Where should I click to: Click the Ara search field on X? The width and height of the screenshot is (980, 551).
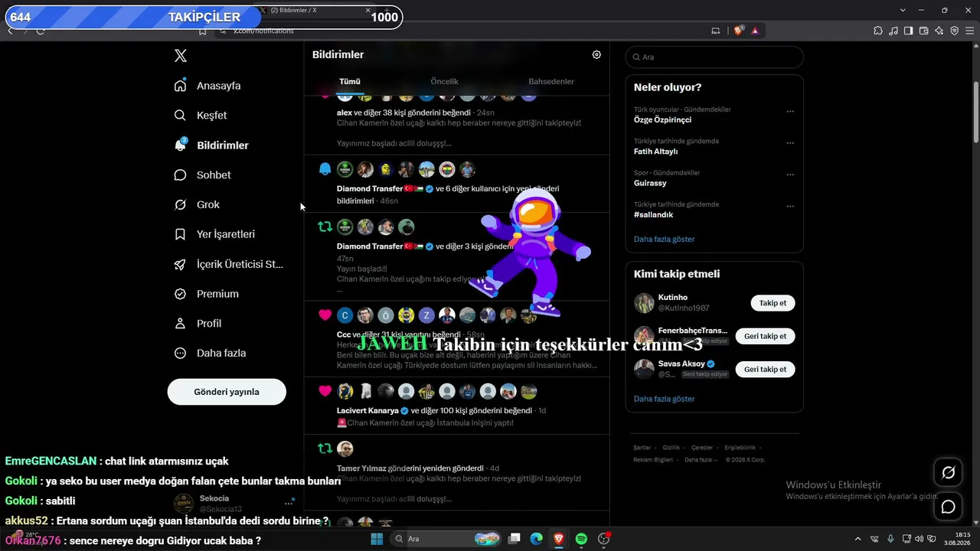tap(714, 57)
